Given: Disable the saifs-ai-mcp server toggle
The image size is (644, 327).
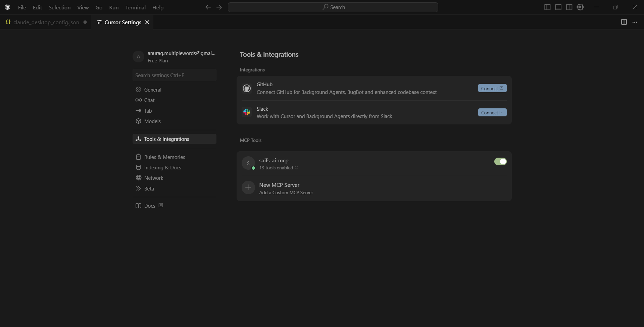Looking at the screenshot, I should [x=500, y=161].
